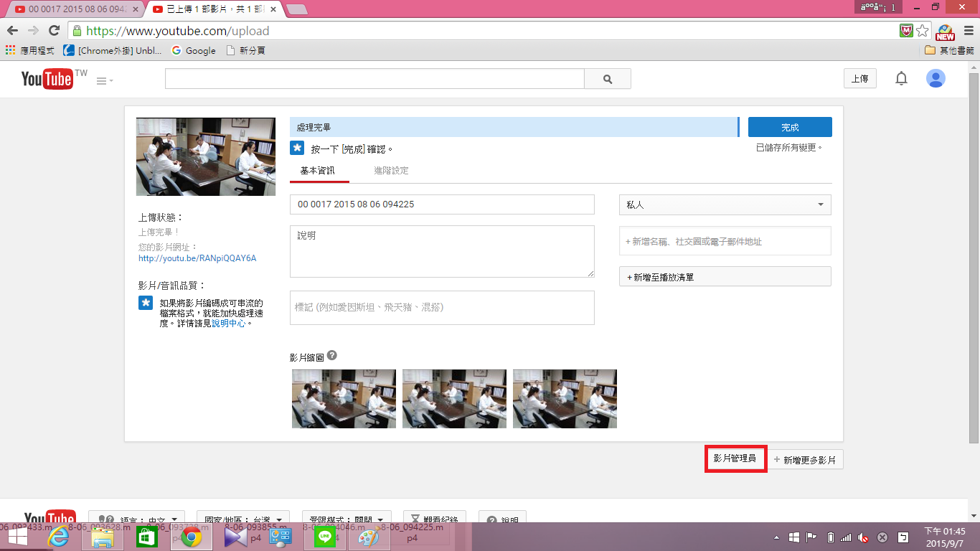Expand the 國家/地區 footer dropdown

[242, 519]
